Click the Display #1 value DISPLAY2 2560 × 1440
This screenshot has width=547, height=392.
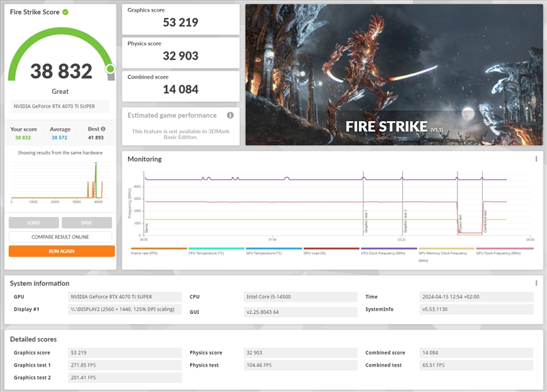[125, 309]
